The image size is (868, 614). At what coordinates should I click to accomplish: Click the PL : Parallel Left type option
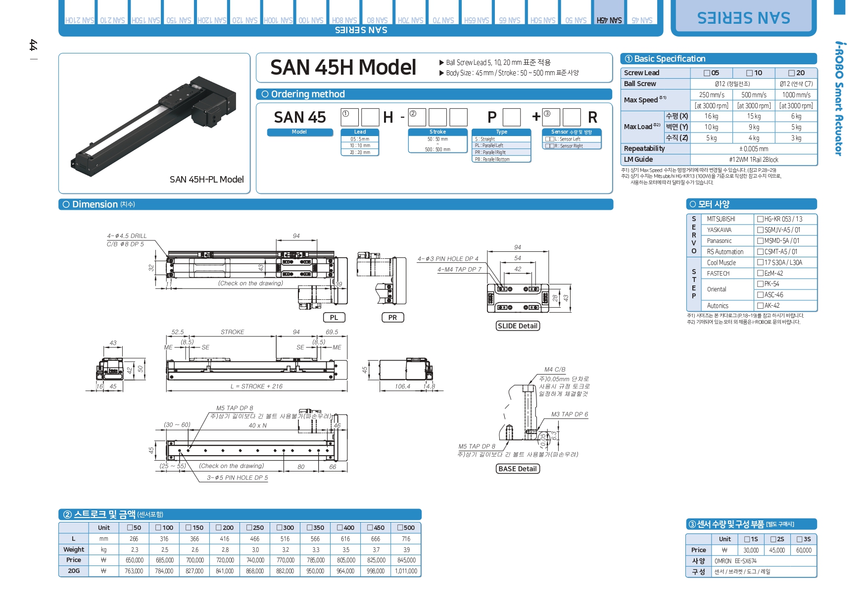(502, 145)
